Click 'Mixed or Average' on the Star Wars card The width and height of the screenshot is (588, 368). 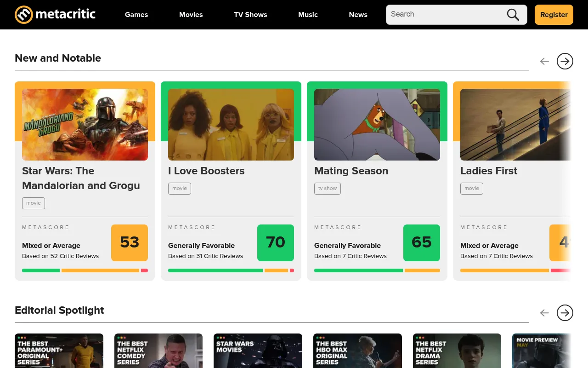[51, 246]
